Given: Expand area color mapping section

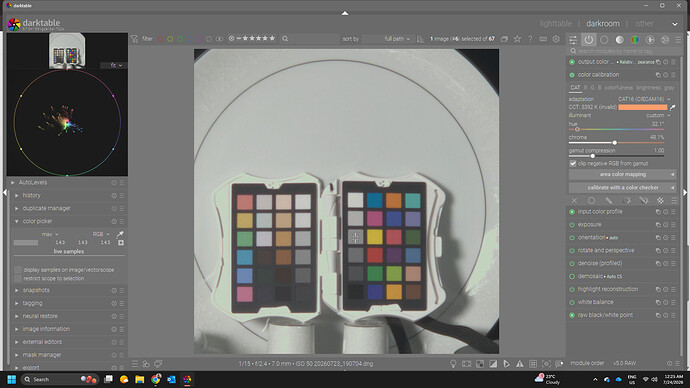Looking at the screenshot, I should pyautogui.click(x=622, y=175).
